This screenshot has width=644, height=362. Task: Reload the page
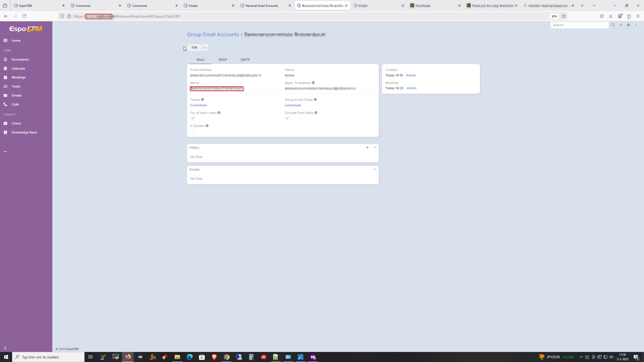click(24, 16)
